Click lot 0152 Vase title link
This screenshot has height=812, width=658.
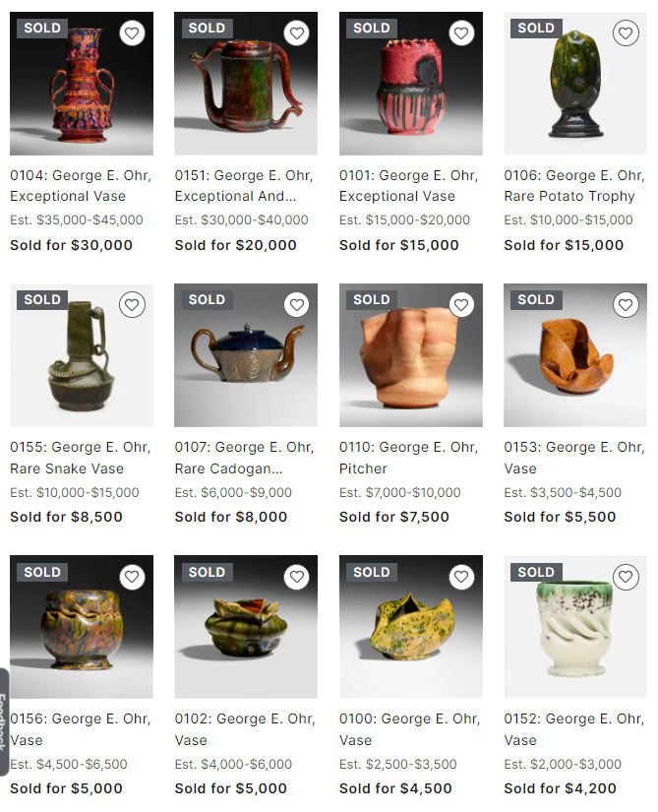click(x=574, y=729)
